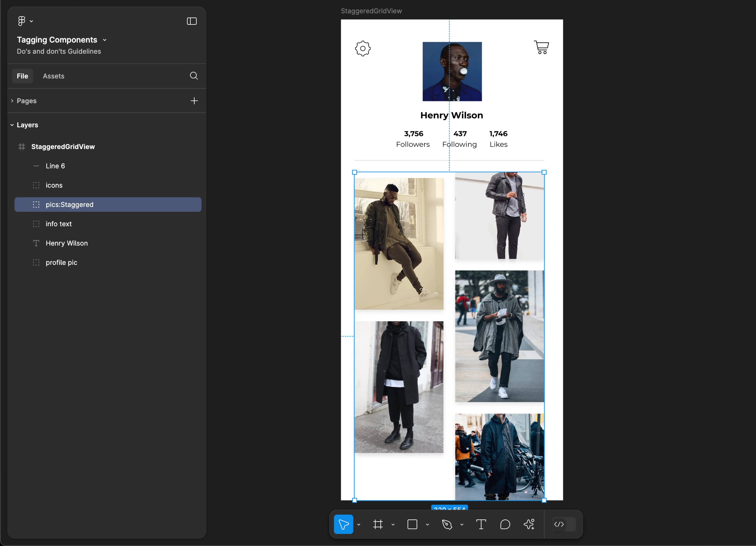Screen dimensions: 756x546
Task: Open shape tools dropdown arrow
Action: point(427,525)
